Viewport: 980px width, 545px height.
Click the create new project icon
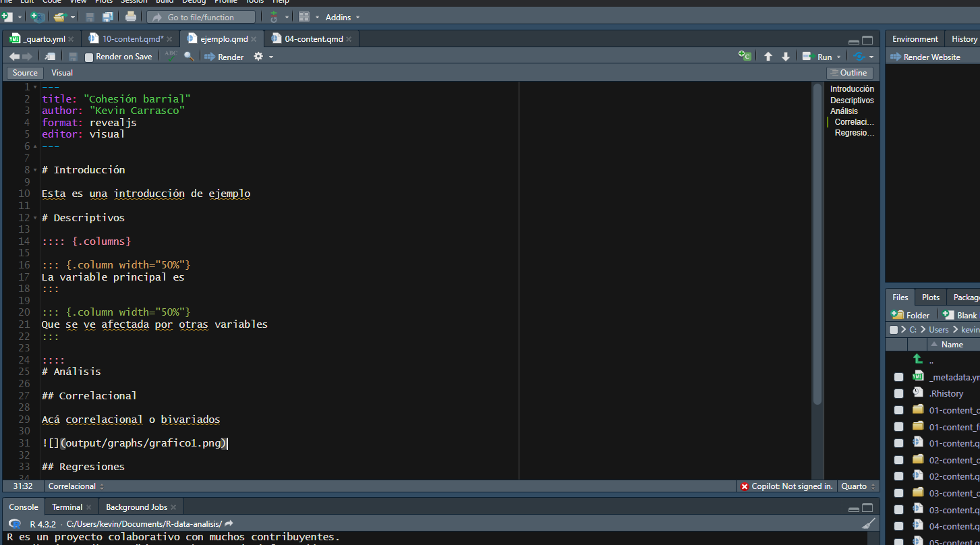point(37,17)
